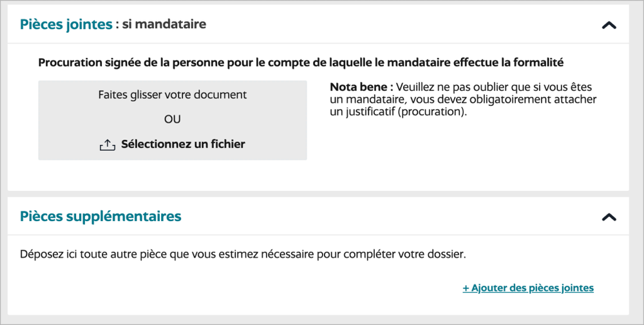
Task: Click the "Procuration signée de la personne" label
Action: [x=121, y=63]
